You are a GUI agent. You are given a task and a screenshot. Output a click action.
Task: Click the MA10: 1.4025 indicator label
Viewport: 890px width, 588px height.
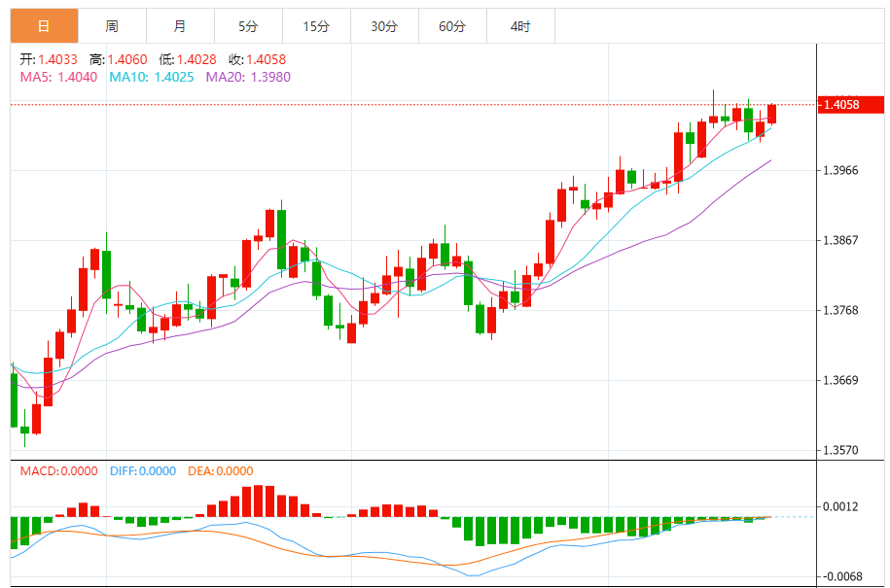[151, 77]
